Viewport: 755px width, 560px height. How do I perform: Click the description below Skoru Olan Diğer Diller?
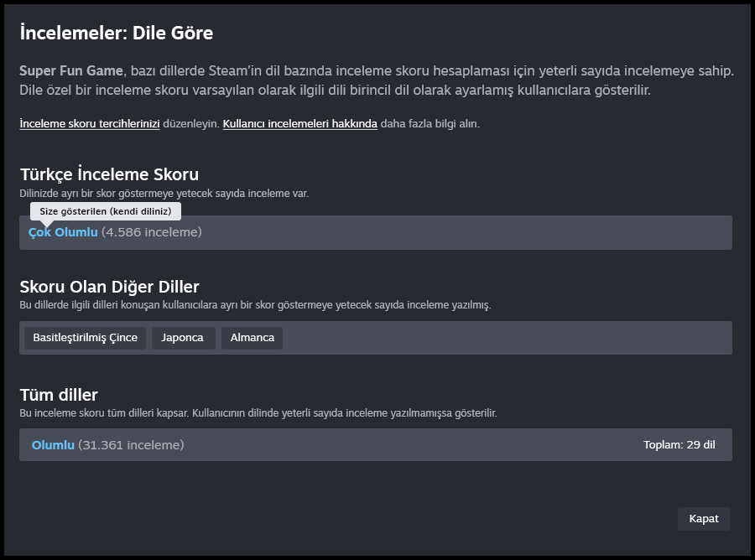tap(255, 305)
